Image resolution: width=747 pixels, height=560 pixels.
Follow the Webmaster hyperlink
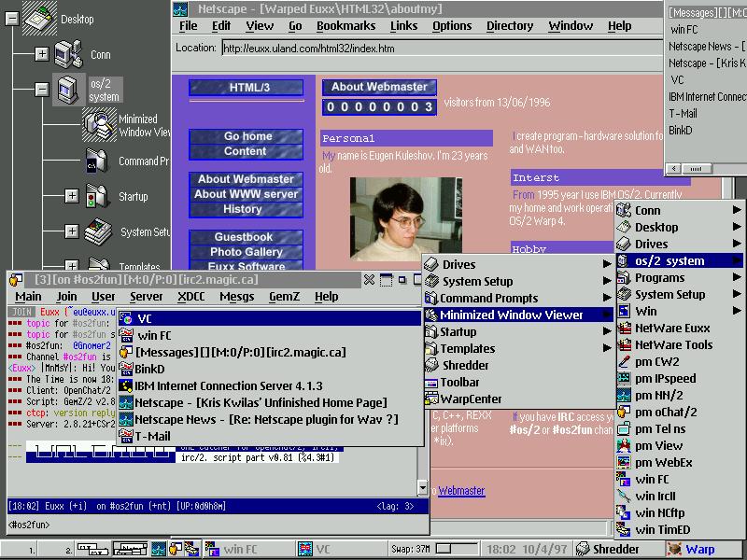[461, 491]
